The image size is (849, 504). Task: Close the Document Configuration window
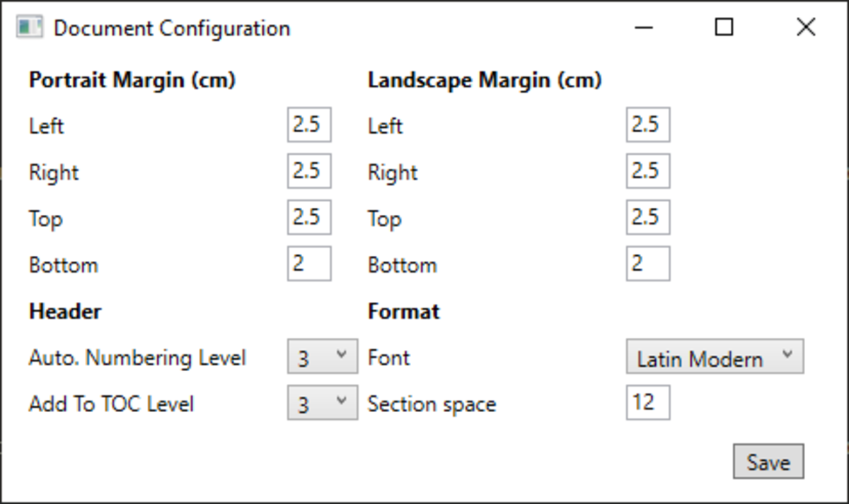[806, 28]
